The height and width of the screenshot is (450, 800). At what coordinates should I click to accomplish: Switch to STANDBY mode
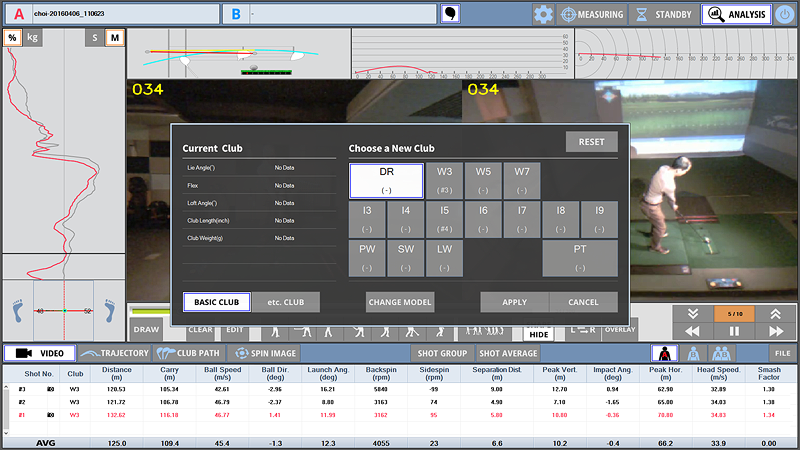point(665,14)
